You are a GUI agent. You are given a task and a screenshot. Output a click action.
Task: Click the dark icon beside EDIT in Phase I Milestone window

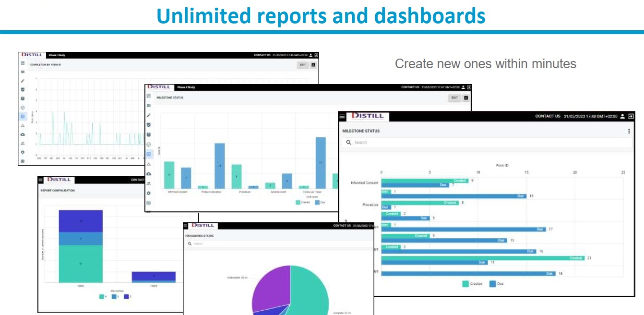click(465, 98)
